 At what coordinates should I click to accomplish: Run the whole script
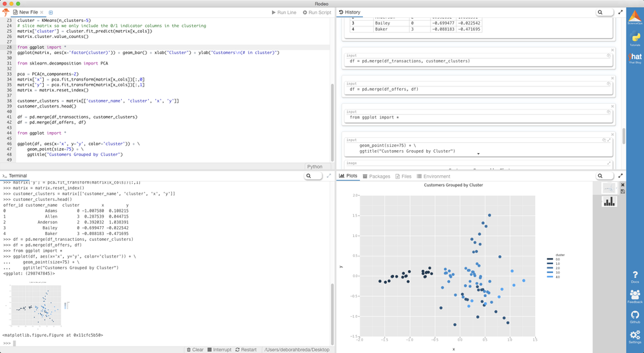[317, 12]
